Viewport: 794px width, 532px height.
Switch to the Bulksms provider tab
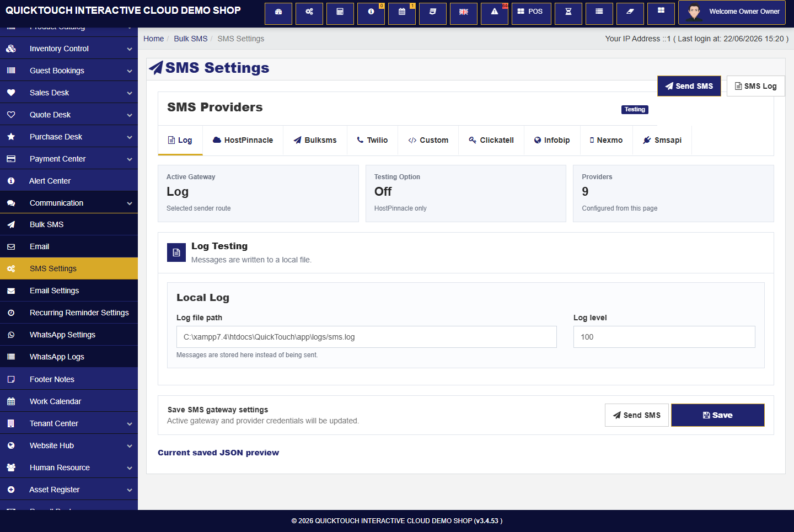(x=315, y=140)
